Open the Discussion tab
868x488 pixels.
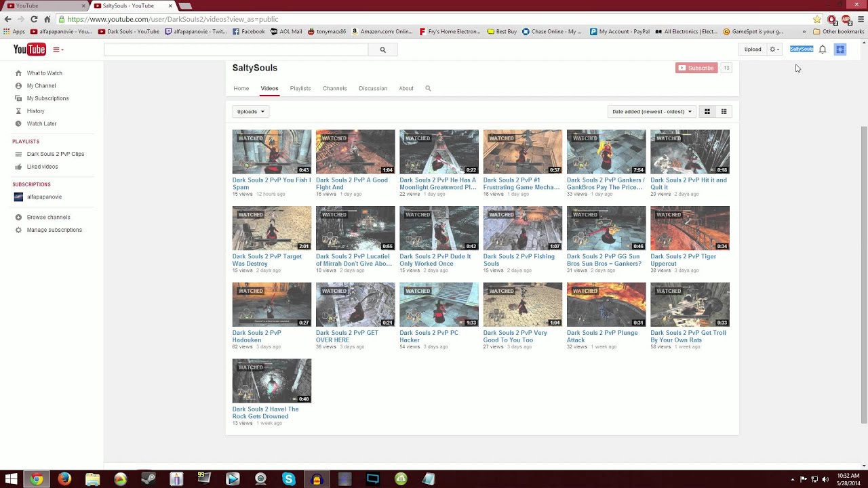(373, 89)
